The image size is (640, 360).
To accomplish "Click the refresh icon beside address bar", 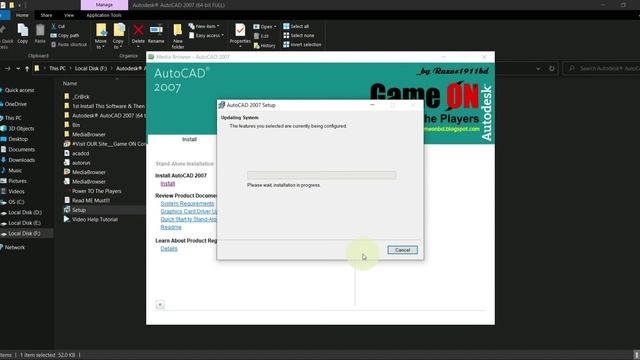I will click(x=552, y=69).
